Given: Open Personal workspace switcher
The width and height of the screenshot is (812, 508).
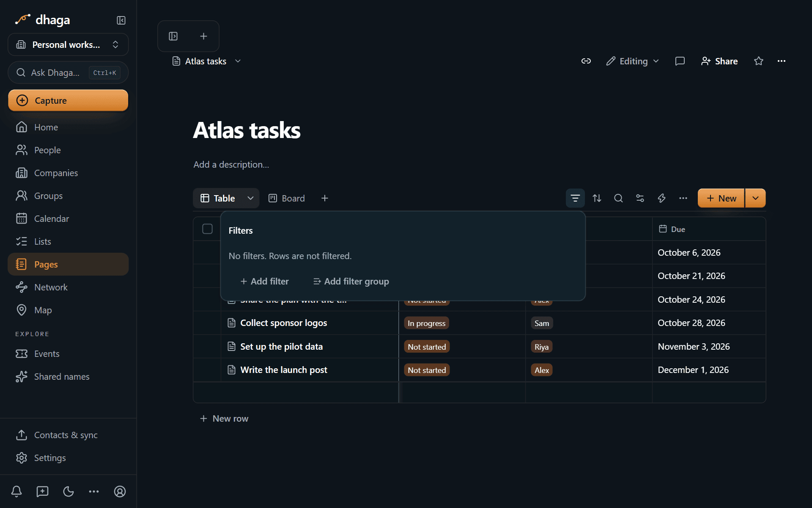Looking at the screenshot, I should (68, 44).
